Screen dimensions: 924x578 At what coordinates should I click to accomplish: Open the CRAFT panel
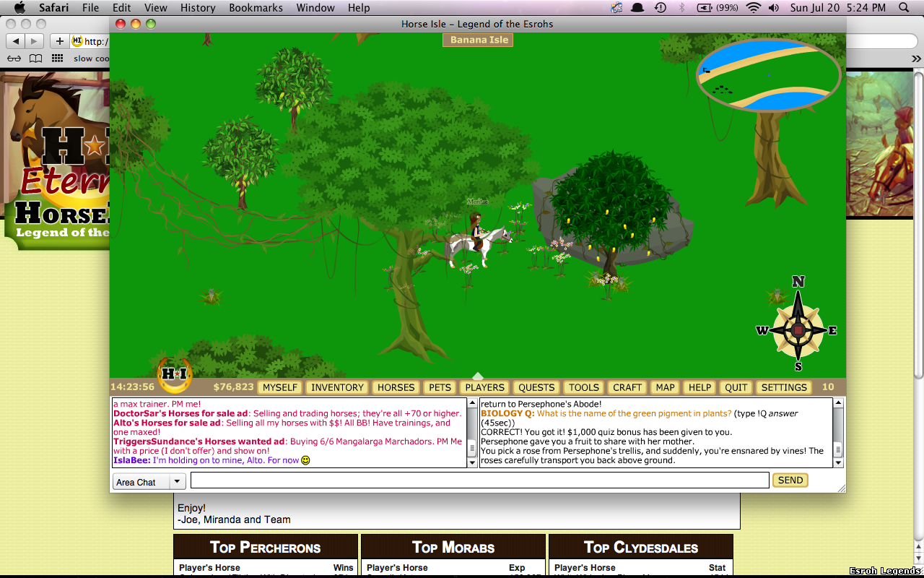627,387
